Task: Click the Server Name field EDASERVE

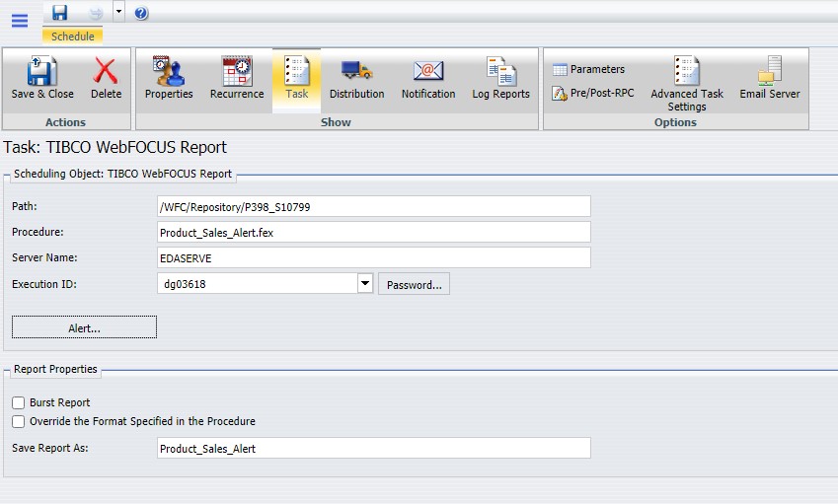Action: (374, 257)
